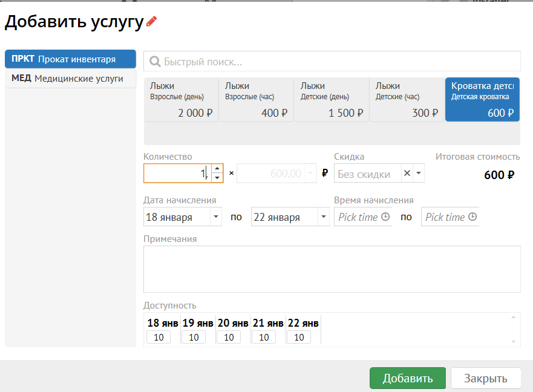Increase quantity with the up arrow
Image resolution: width=533 pixels, height=392 pixels.
click(x=217, y=169)
